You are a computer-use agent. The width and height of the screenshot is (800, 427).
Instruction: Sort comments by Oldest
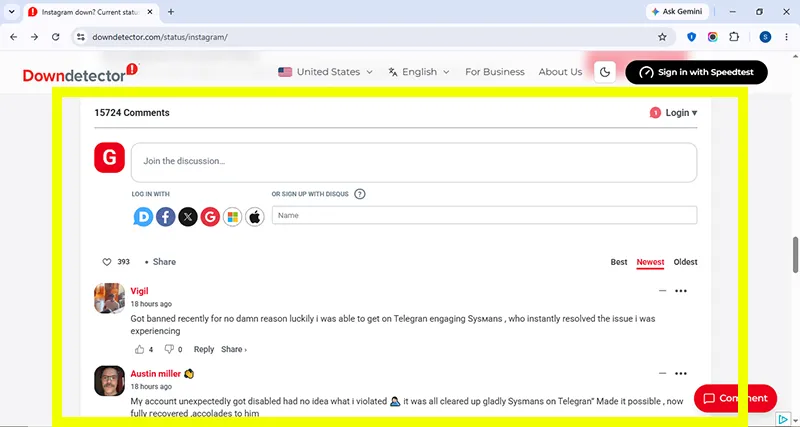685,262
